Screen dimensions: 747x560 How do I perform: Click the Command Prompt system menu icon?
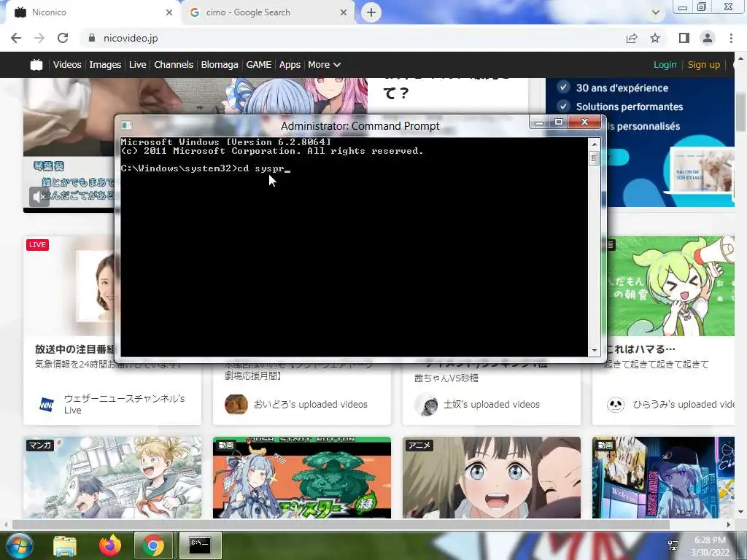point(126,125)
